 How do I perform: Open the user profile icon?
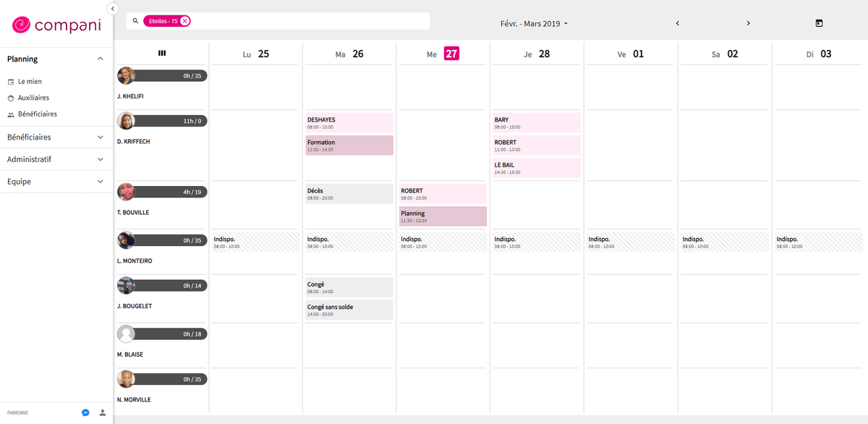click(102, 412)
